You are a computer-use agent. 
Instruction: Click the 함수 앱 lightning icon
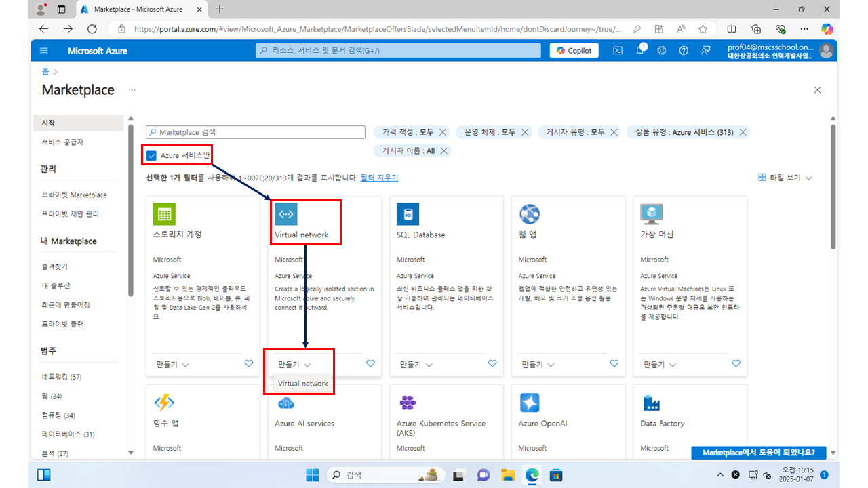(163, 403)
